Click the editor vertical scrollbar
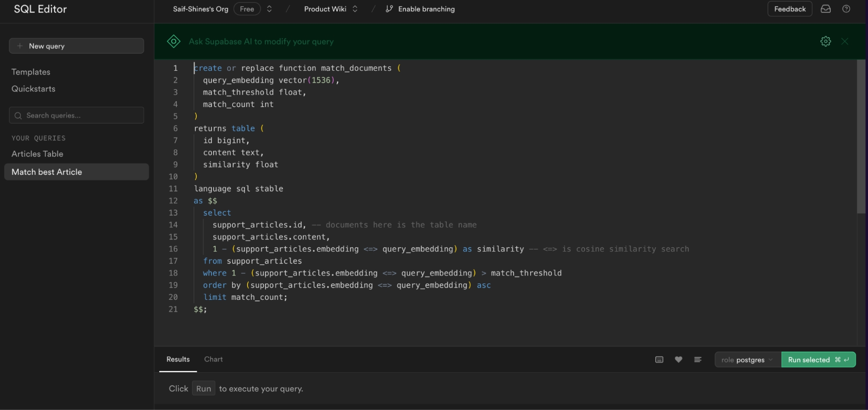The width and height of the screenshot is (868, 410). pos(861,137)
